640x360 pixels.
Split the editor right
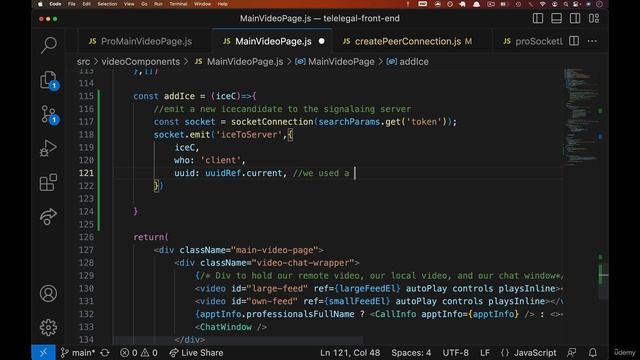point(574,41)
